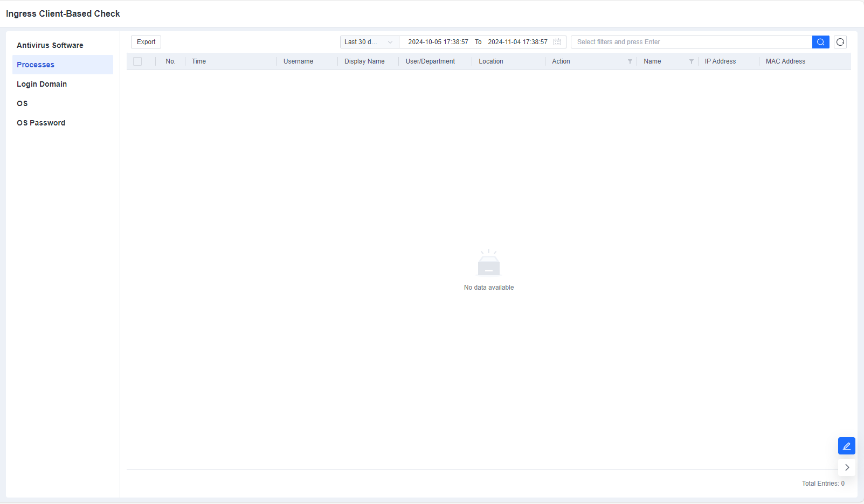Open the Last 30 days dropdown
864x504 pixels.
pyautogui.click(x=369, y=42)
